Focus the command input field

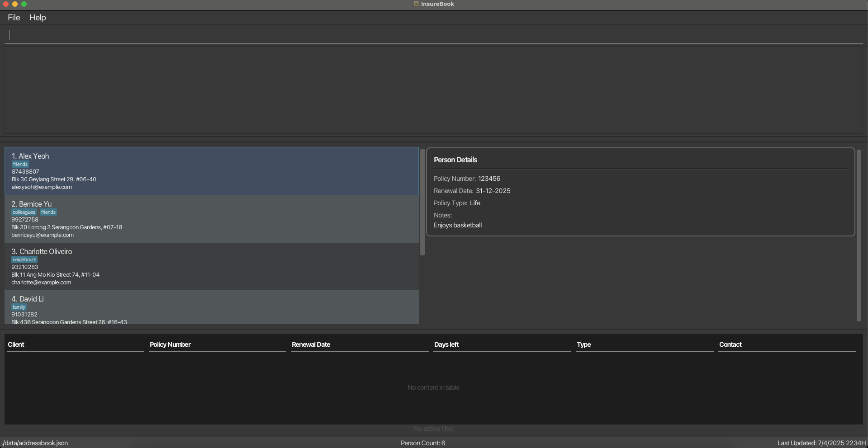(x=434, y=35)
